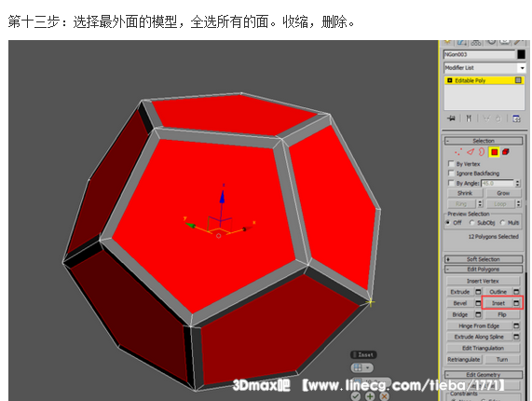
Task: Click Extrude Along Spline button
Action: tap(479, 337)
